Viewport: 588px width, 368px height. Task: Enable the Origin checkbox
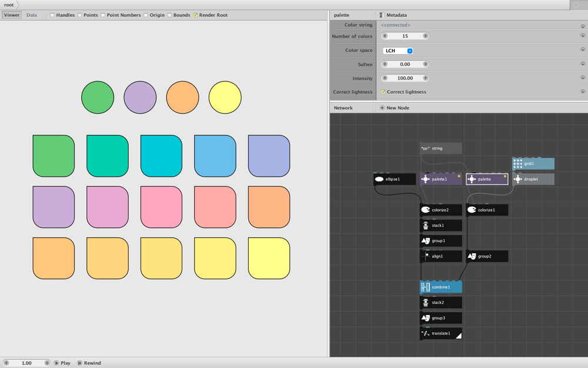tap(145, 15)
